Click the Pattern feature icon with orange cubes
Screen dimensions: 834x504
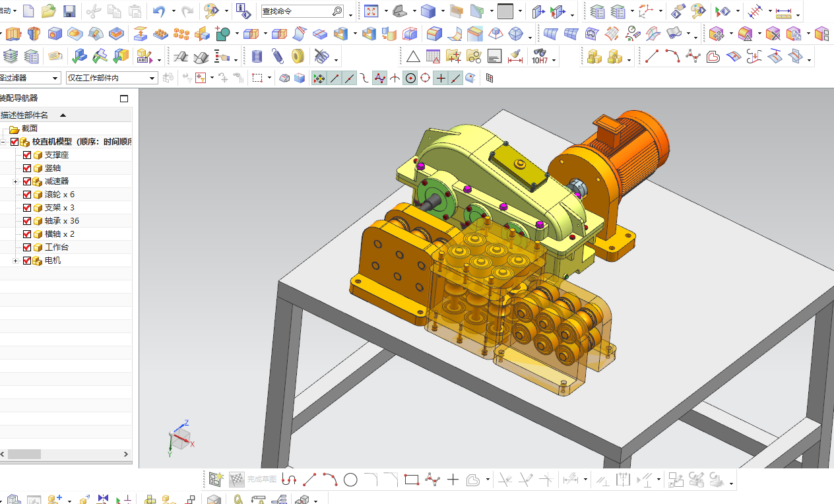[x=181, y=34]
